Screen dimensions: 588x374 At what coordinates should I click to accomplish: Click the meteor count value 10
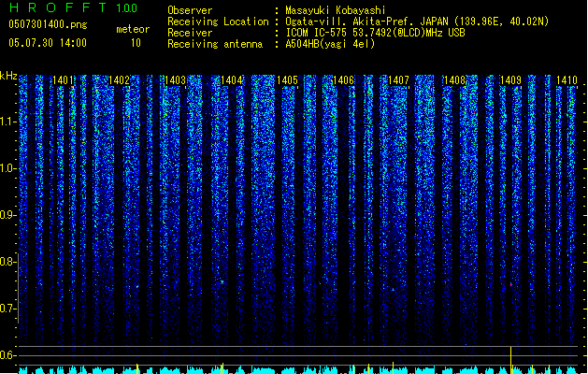coord(136,43)
